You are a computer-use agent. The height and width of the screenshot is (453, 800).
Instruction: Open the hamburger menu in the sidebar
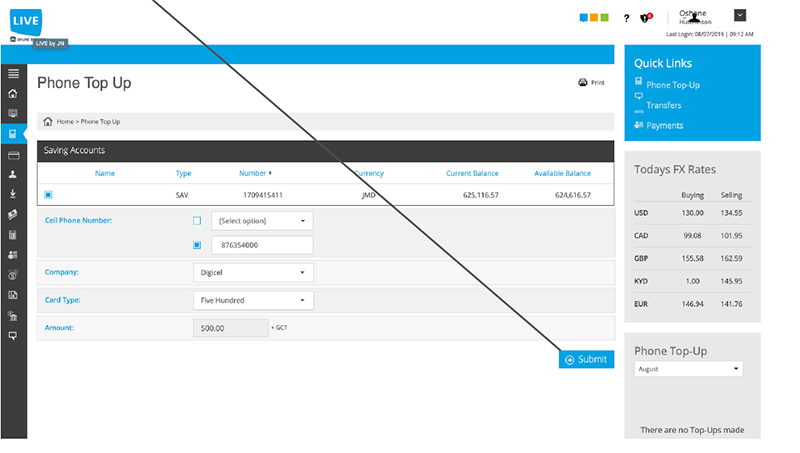pyautogui.click(x=13, y=73)
